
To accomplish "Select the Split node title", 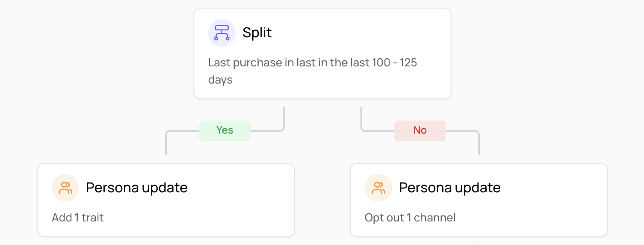I will [257, 33].
